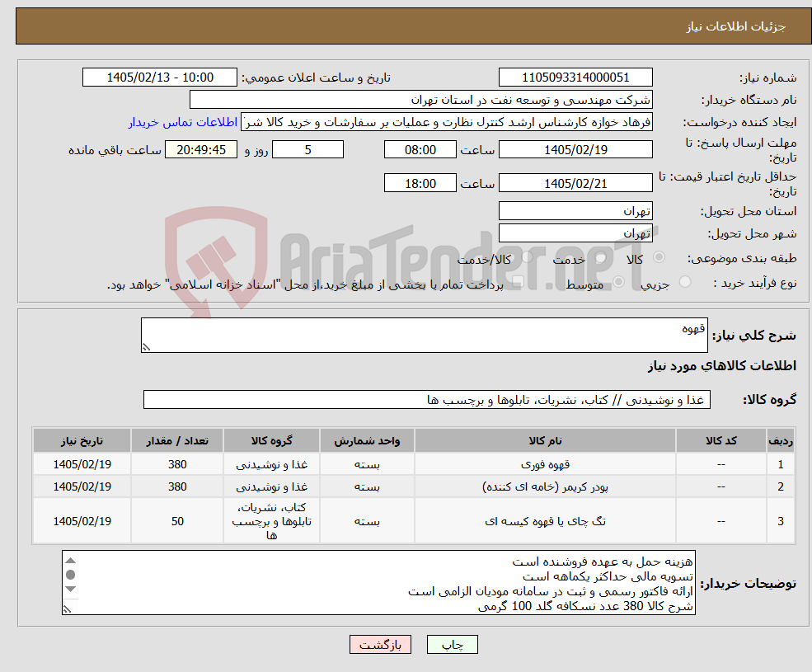This screenshot has width=812, height=672.
Task: Click the announcement date field 1405/02/13 - 10:00
Action: tap(159, 78)
